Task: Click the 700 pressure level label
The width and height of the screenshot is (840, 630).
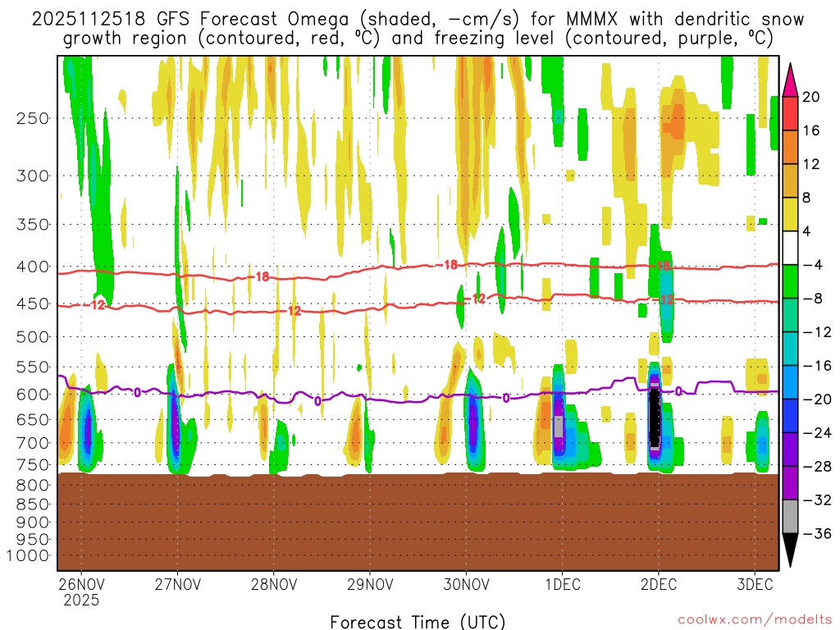Action: tap(33, 443)
